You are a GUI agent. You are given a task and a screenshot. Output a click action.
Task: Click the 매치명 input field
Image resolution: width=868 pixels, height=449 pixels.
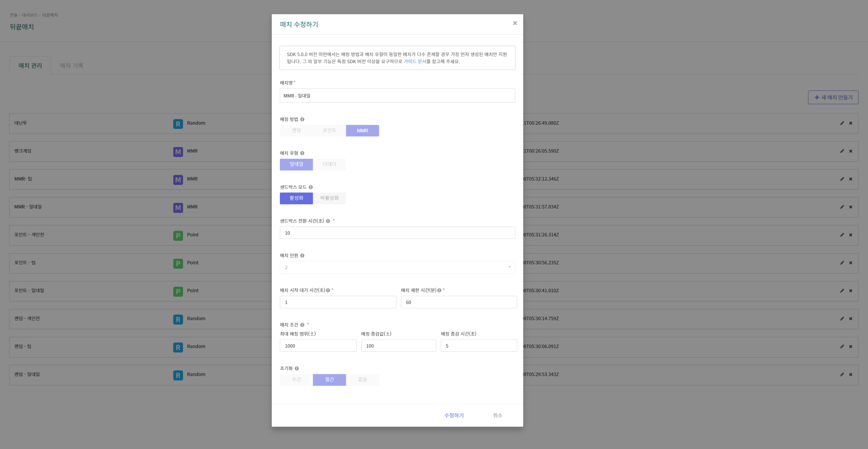coord(397,95)
